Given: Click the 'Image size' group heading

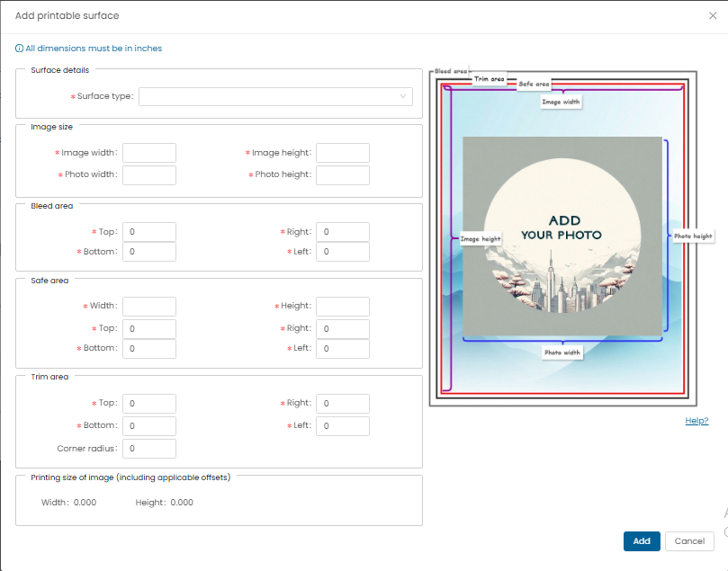Looking at the screenshot, I should (x=51, y=127).
